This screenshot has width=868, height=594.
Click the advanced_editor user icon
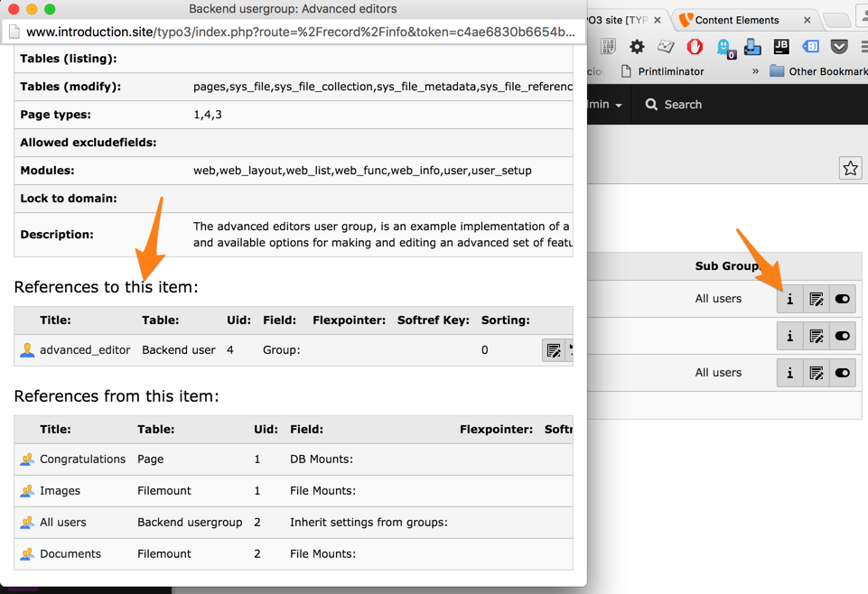point(27,350)
